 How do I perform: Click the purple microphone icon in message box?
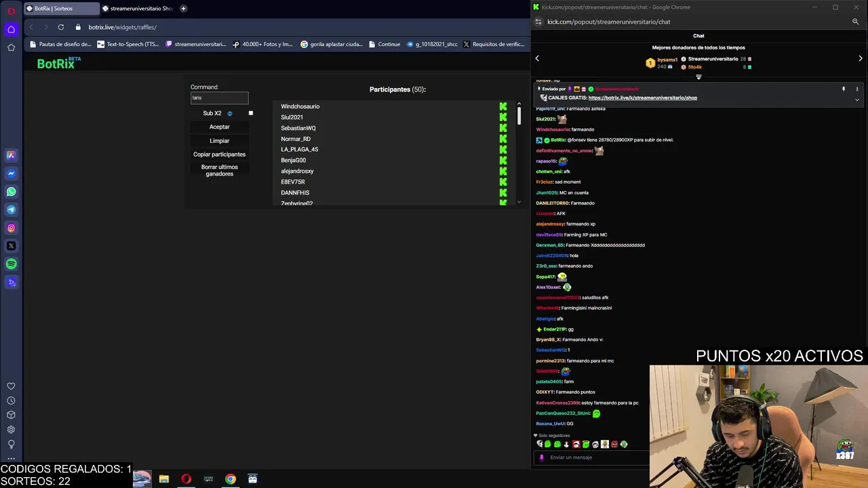[541, 457]
